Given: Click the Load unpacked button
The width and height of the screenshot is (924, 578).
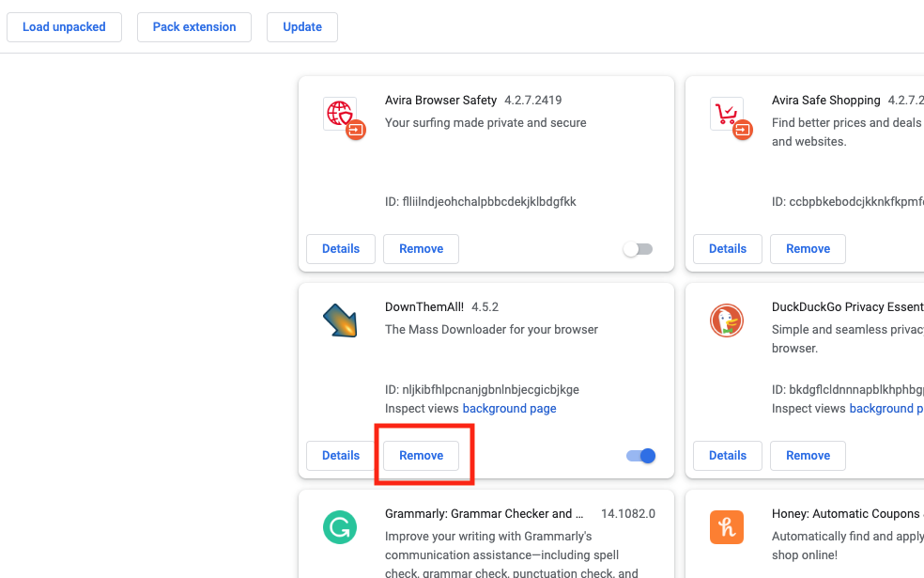Looking at the screenshot, I should point(64,27).
